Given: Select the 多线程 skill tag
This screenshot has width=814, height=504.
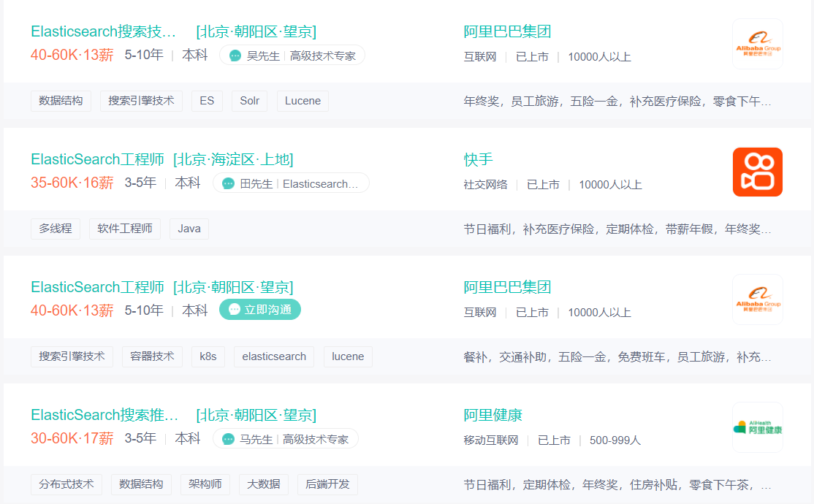Looking at the screenshot, I should coord(56,229).
